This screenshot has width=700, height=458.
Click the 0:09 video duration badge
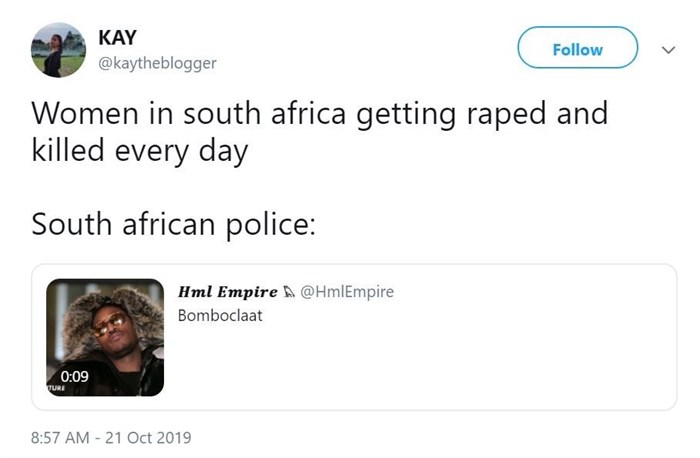point(73,376)
